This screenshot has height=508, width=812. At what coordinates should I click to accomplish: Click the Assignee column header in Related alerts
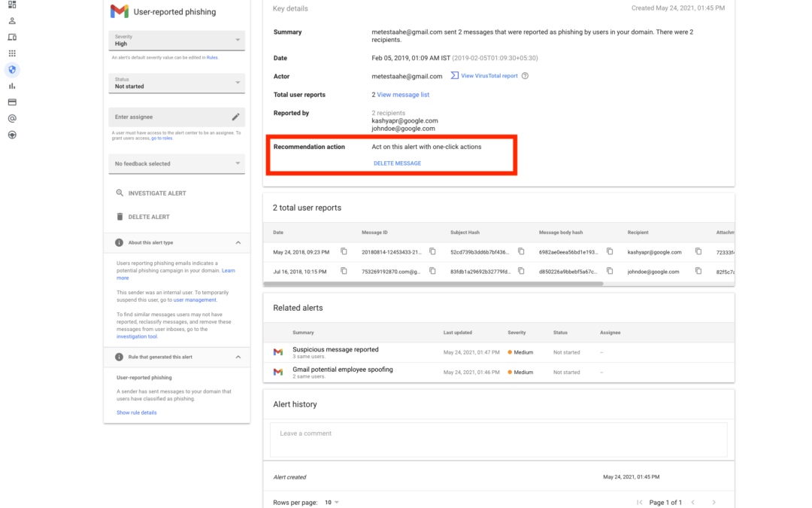(x=610, y=333)
